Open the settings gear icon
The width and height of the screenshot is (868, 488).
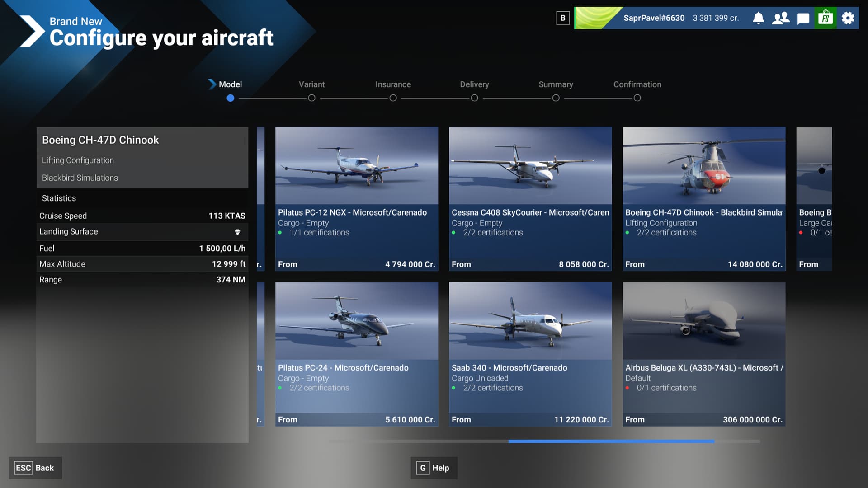click(x=848, y=18)
